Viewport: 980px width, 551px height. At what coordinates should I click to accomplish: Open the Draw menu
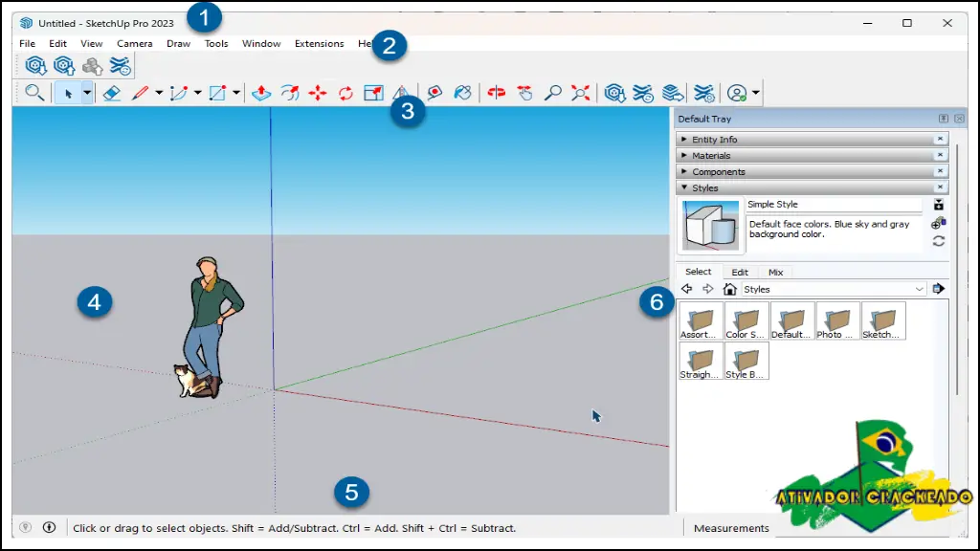(x=178, y=44)
